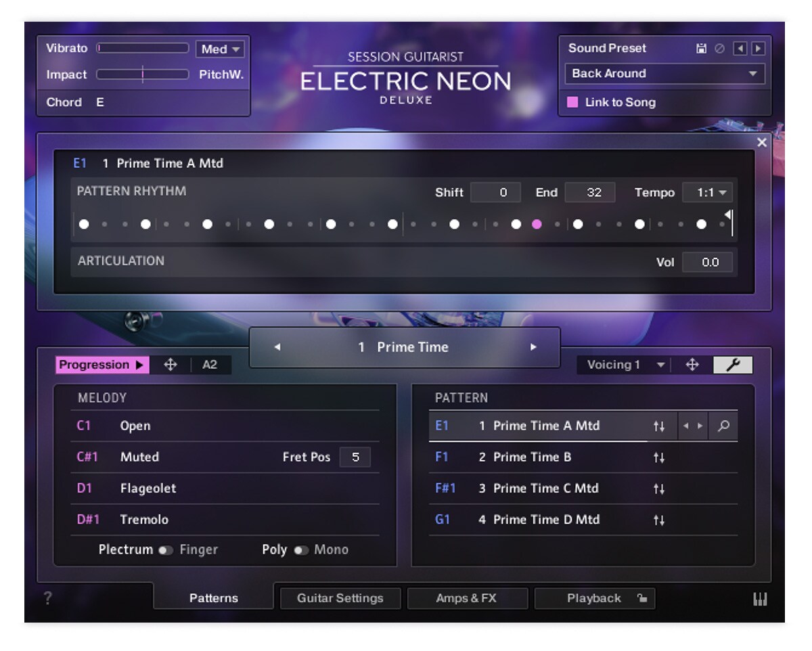Viewport: 812px width, 651px height.
Task: Open the wrench pattern editor
Action: pyautogui.click(x=733, y=365)
